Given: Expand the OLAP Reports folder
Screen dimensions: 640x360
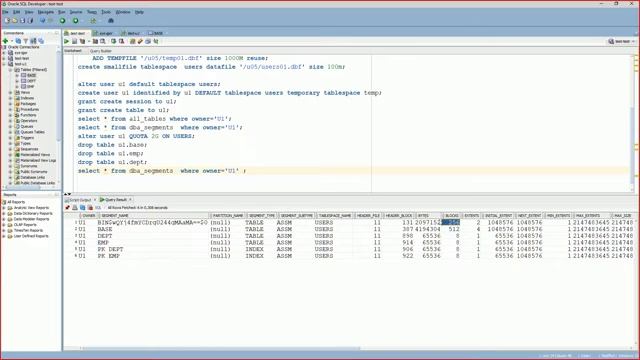Looking at the screenshot, I should click(x=4, y=225).
